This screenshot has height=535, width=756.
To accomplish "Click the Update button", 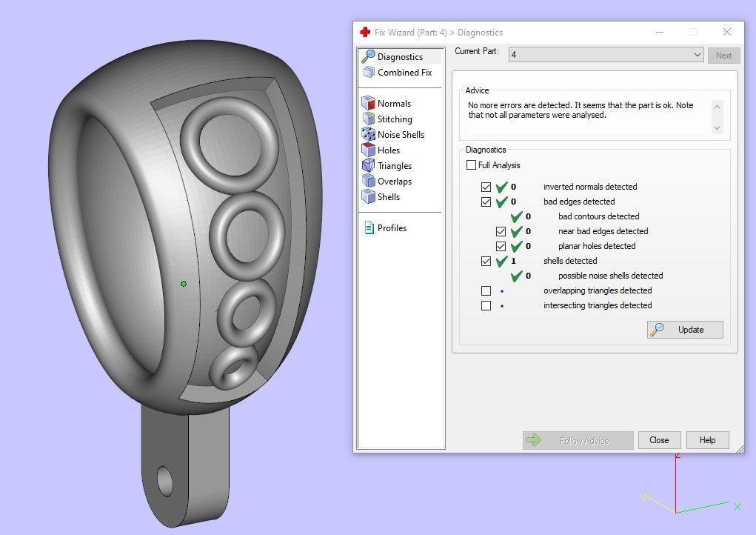I will (x=685, y=330).
